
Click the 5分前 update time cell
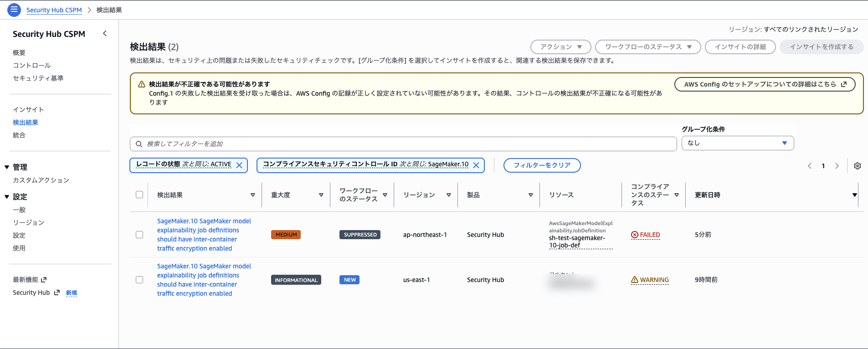(x=703, y=235)
